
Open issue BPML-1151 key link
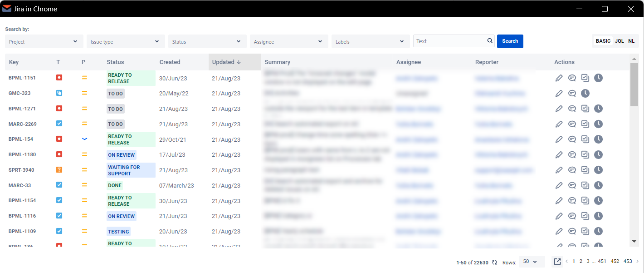pos(22,78)
